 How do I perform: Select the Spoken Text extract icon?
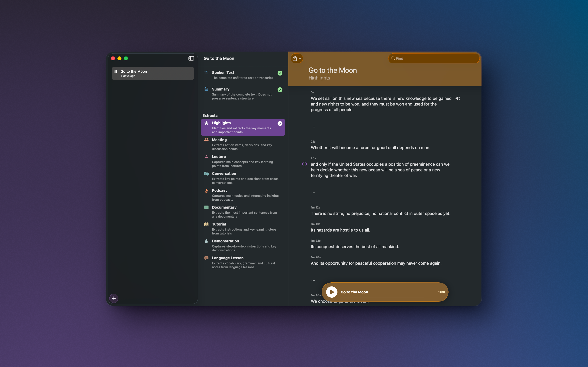[206, 72]
